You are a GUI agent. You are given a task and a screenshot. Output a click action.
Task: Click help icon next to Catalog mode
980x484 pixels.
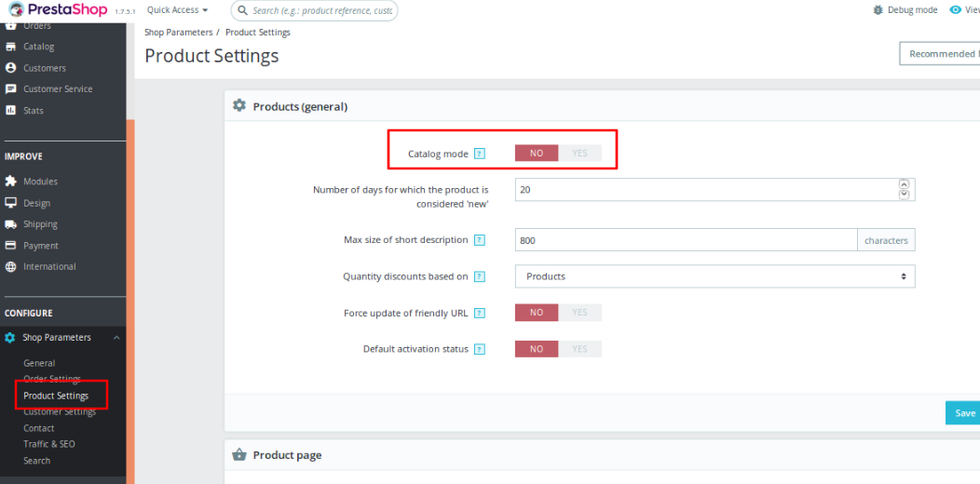click(x=480, y=154)
